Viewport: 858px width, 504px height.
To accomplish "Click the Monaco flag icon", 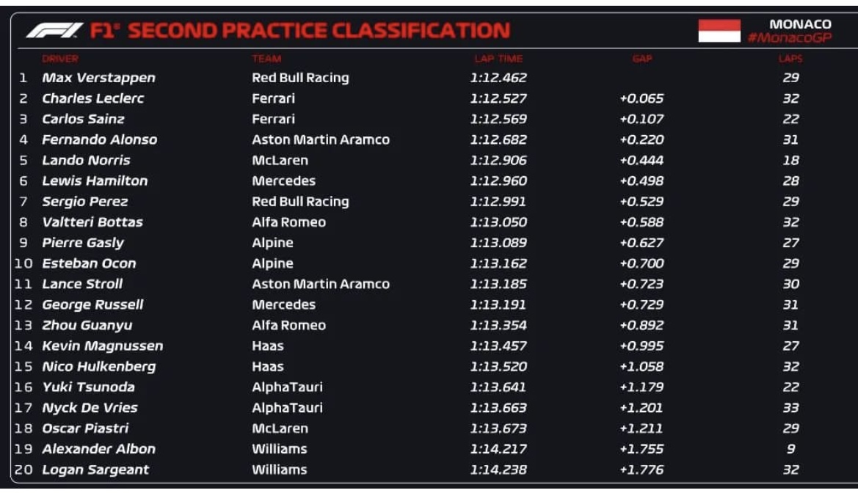I will tap(719, 31).
